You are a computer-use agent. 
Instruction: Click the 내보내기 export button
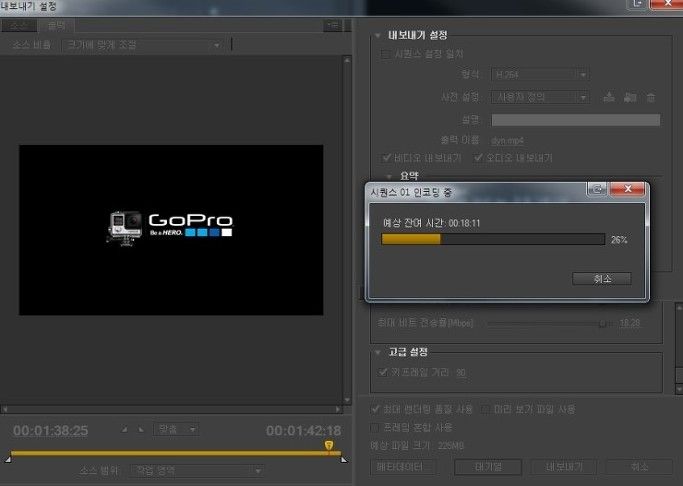[x=564, y=467]
